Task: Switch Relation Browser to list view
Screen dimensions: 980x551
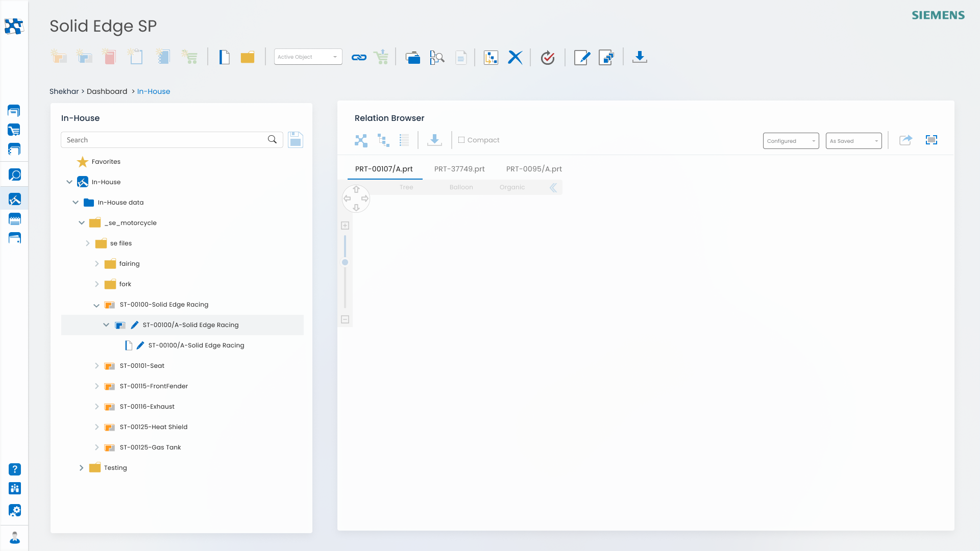Action: tap(404, 140)
